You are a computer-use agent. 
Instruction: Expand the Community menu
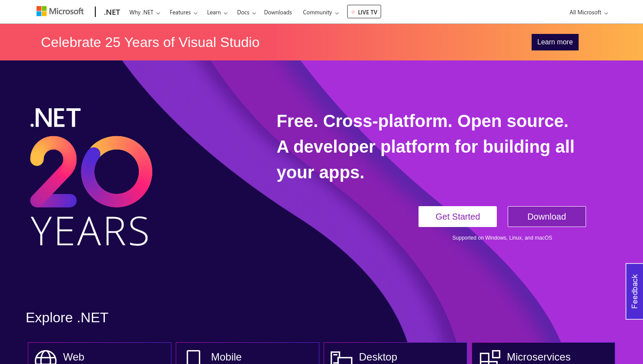(321, 12)
